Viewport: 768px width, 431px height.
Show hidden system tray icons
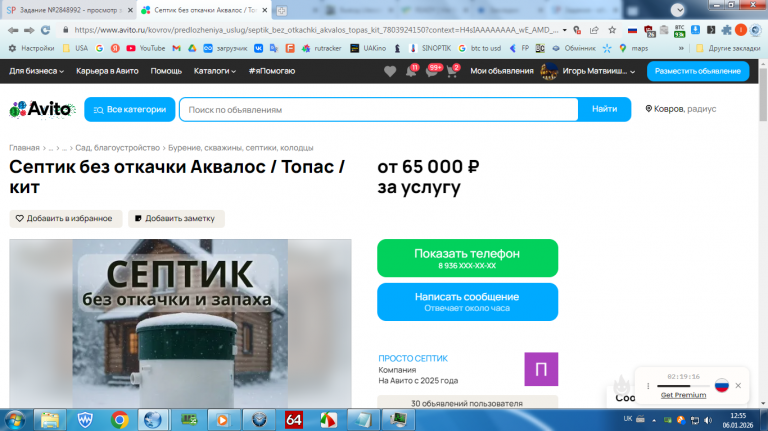653,420
